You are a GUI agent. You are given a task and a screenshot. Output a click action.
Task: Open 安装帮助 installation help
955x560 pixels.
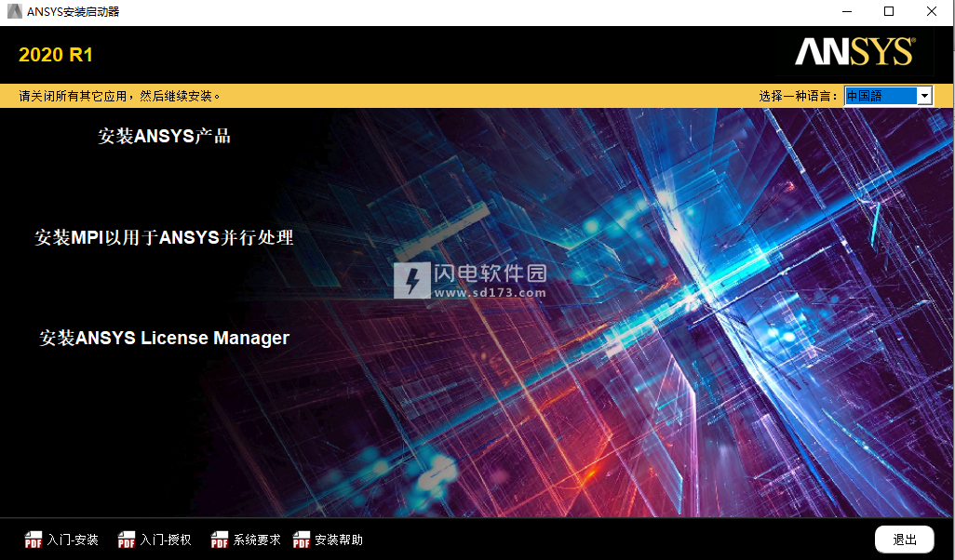[x=339, y=540]
